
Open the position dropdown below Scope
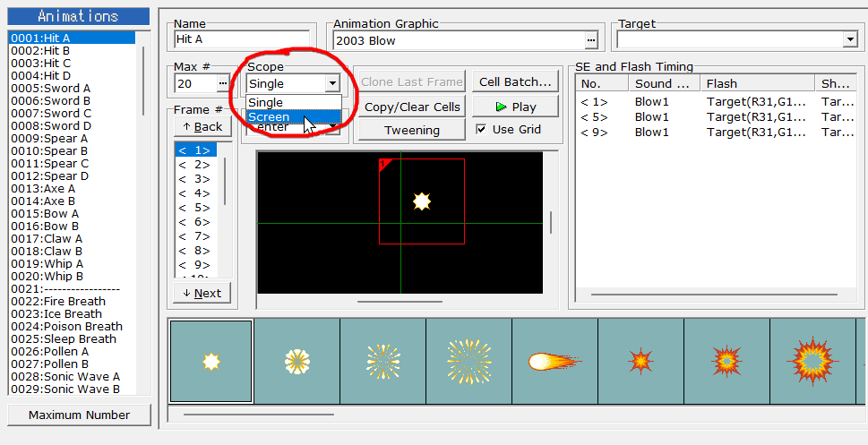pyautogui.click(x=332, y=128)
